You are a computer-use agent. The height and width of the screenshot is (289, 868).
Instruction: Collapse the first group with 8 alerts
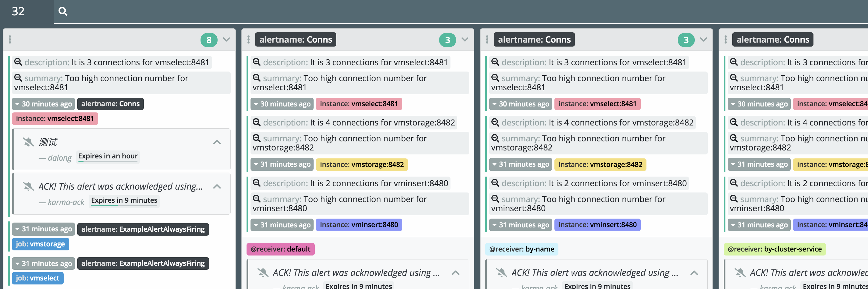click(x=226, y=40)
